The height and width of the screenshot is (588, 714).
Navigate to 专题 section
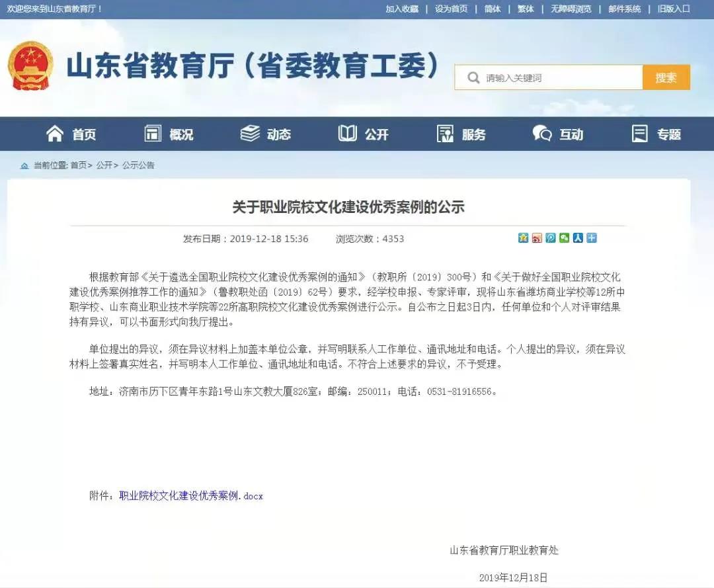click(x=656, y=134)
